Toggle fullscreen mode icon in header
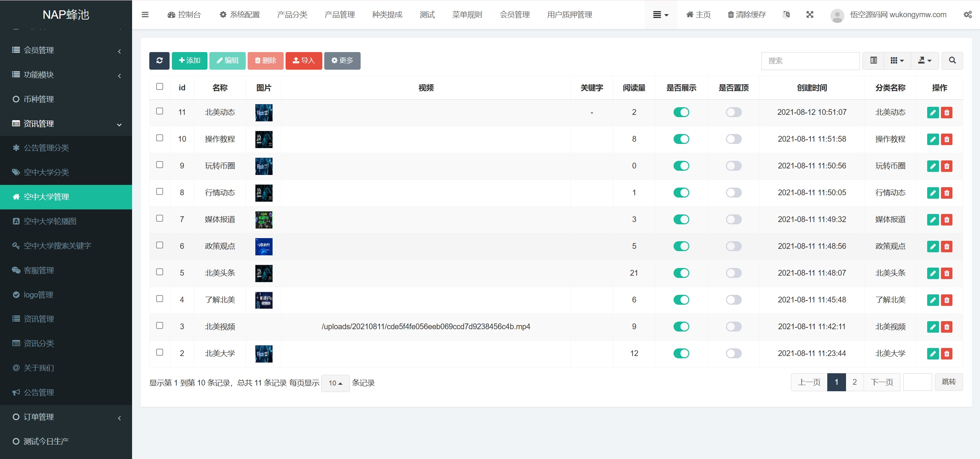Viewport: 980px width, 459px height. [810, 15]
